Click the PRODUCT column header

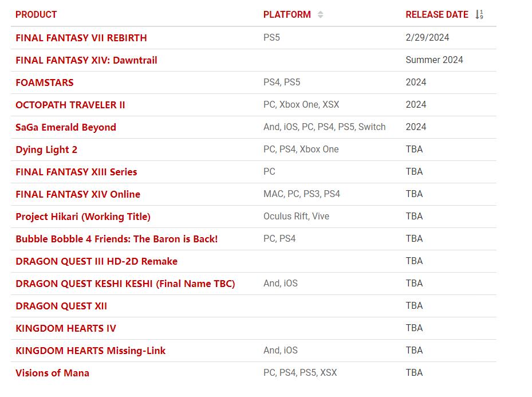tap(36, 15)
